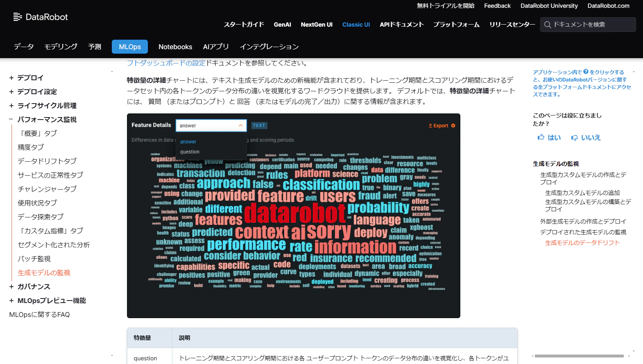643x364 pixels.
Task: Click the thumbs-down いいえ icon
Action: [575, 138]
